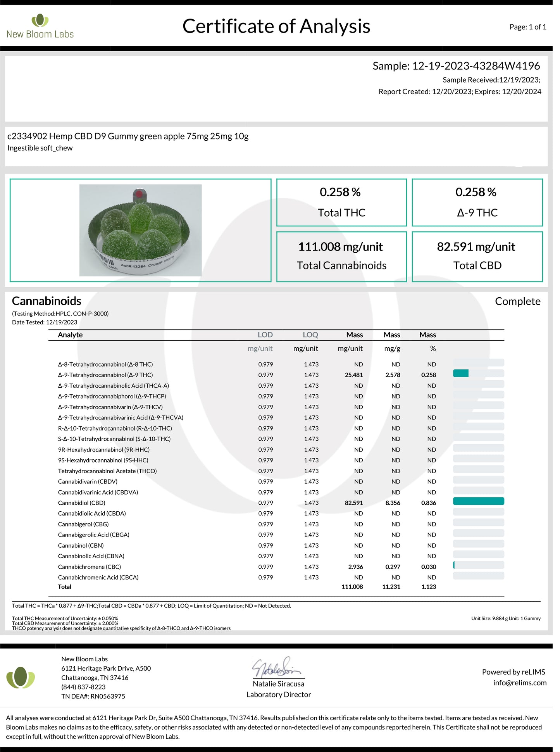The width and height of the screenshot is (560, 752).
Task: Click the Complete status label
Action: coord(517,302)
